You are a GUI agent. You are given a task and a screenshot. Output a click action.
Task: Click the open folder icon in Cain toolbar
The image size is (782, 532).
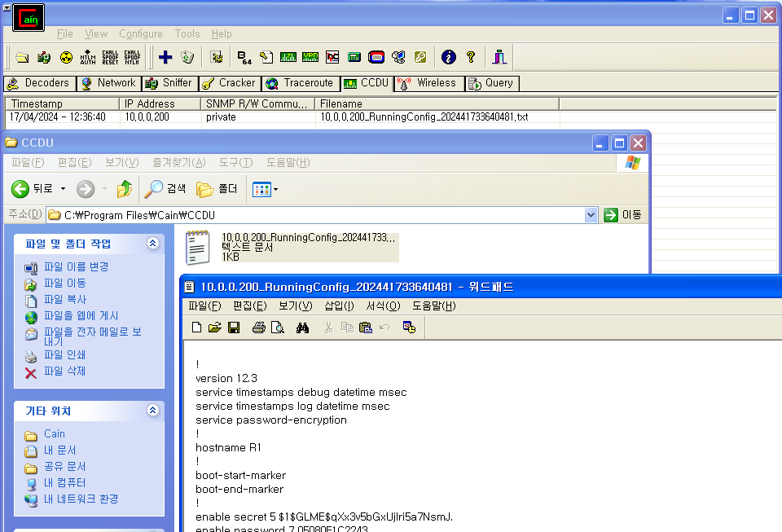click(x=21, y=57)
